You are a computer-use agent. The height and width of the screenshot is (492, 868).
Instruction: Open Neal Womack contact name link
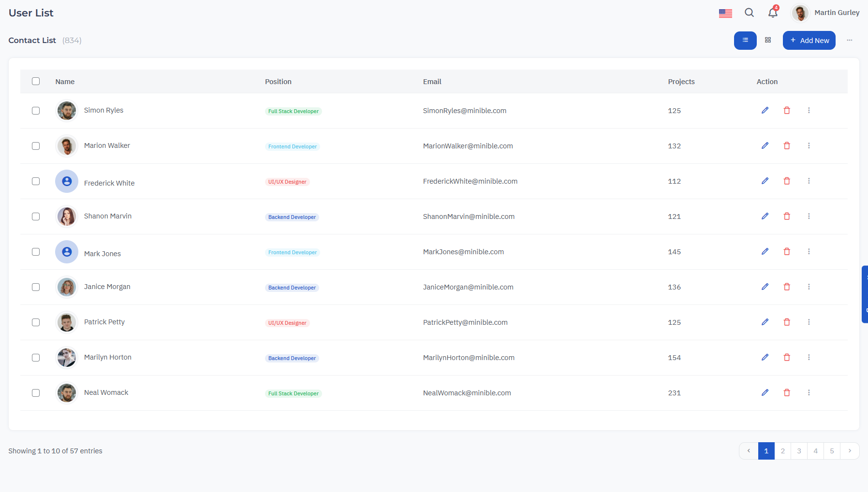tap(106, 392)
